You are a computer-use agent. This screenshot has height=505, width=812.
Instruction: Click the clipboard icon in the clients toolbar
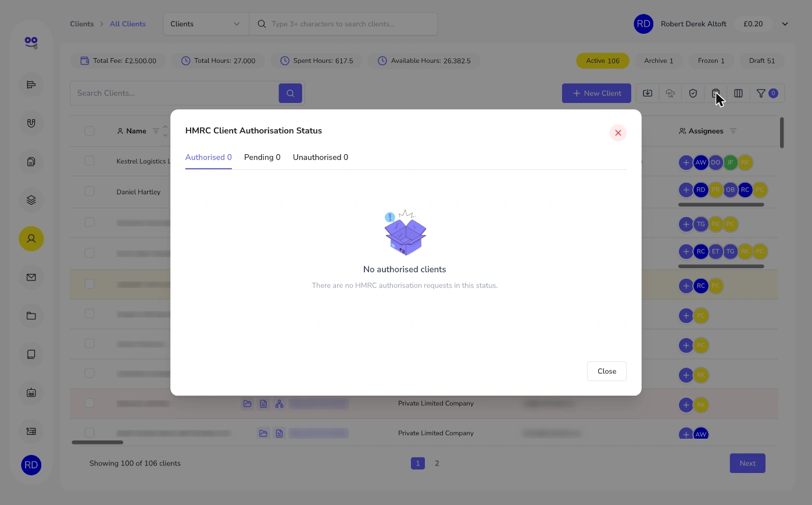[716, 93]
